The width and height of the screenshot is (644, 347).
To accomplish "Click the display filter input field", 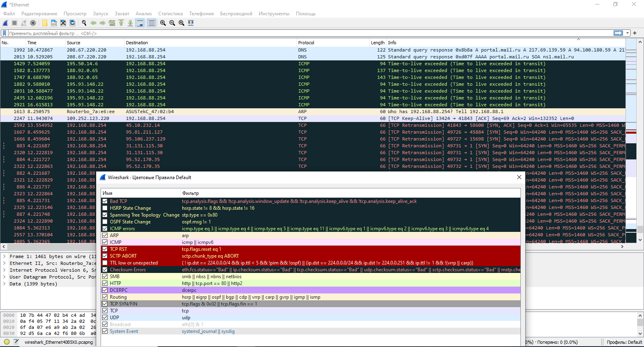I will pos(310,33).
